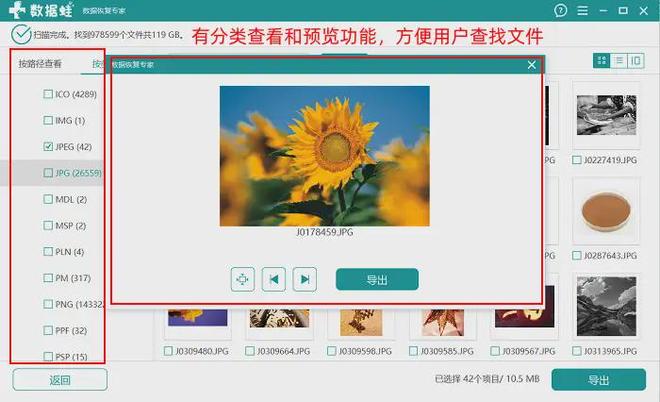660x402 pixels.
Task: Check the MDL (2) checkbox
Action: (48, 199)
